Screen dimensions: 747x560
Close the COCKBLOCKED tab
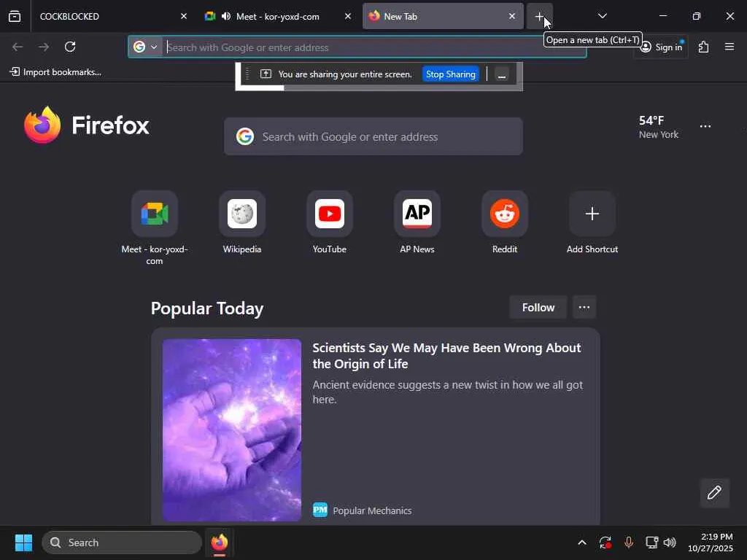(x=183, y=16)
